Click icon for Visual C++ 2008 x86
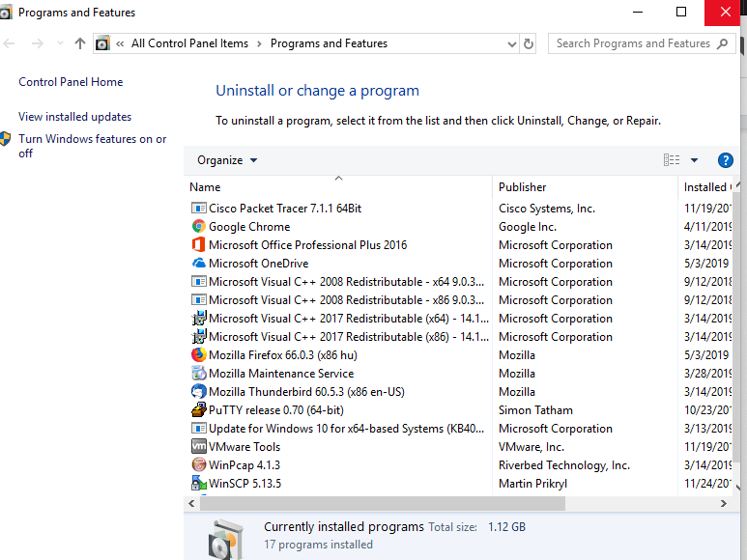Screen dimensions: 747x560 tap(199, 300)
